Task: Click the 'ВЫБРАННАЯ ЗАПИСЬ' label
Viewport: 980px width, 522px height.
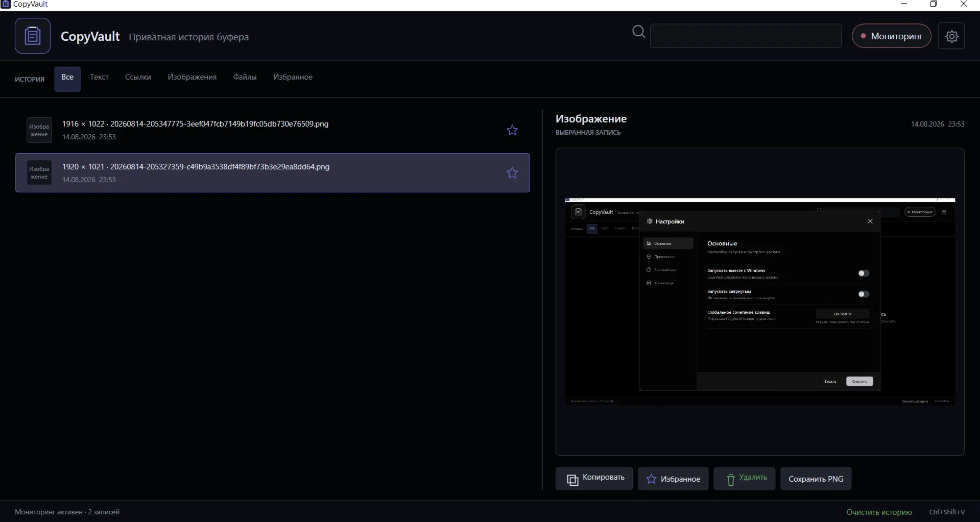Action: [x=588, y=133]
